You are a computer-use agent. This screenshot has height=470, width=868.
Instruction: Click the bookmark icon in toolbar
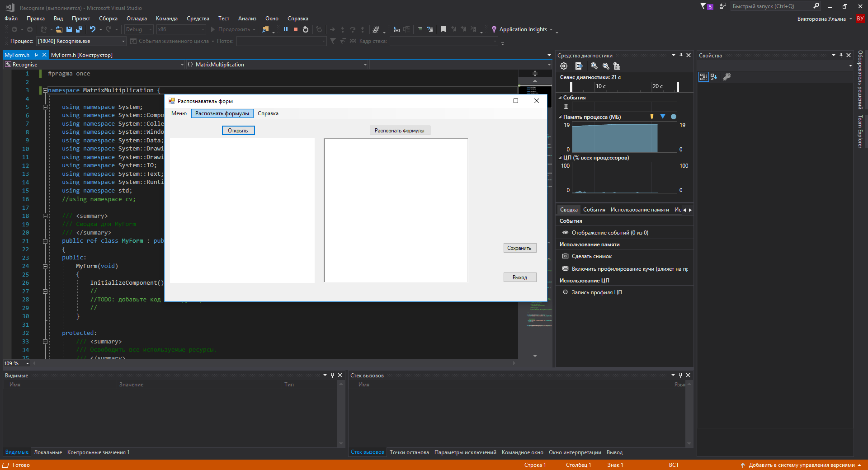443,29
